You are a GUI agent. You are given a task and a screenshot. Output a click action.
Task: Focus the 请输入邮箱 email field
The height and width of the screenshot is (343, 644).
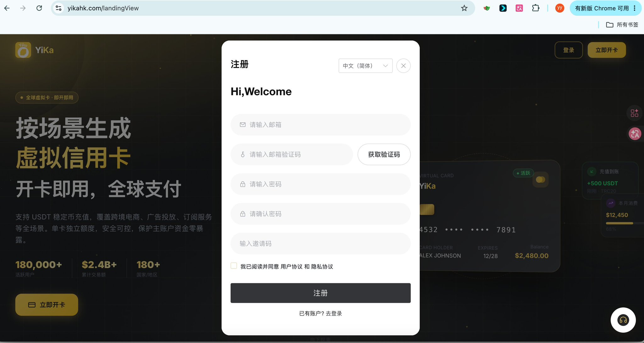[x=320, y=125]
